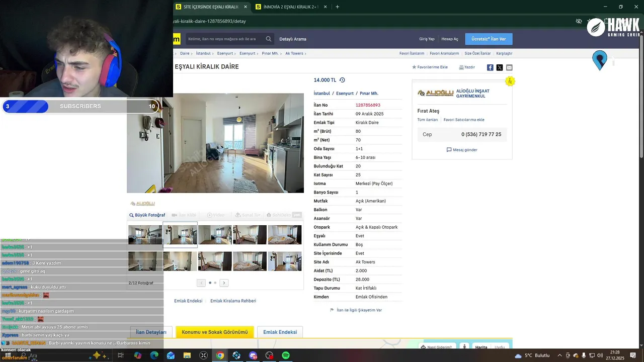Click the eye-slash icon in the address bar
Screen dimensions: 644x362
[x=579, y=21]
